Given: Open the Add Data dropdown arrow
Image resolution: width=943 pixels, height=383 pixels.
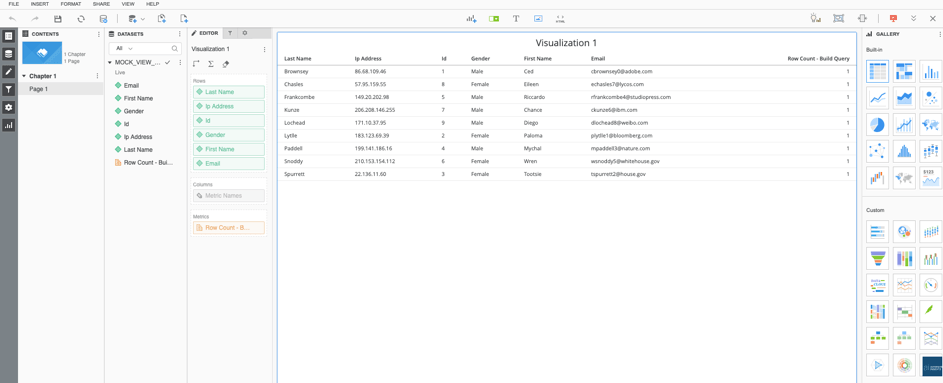Looking at the screenshot, I should coord(143,19).
